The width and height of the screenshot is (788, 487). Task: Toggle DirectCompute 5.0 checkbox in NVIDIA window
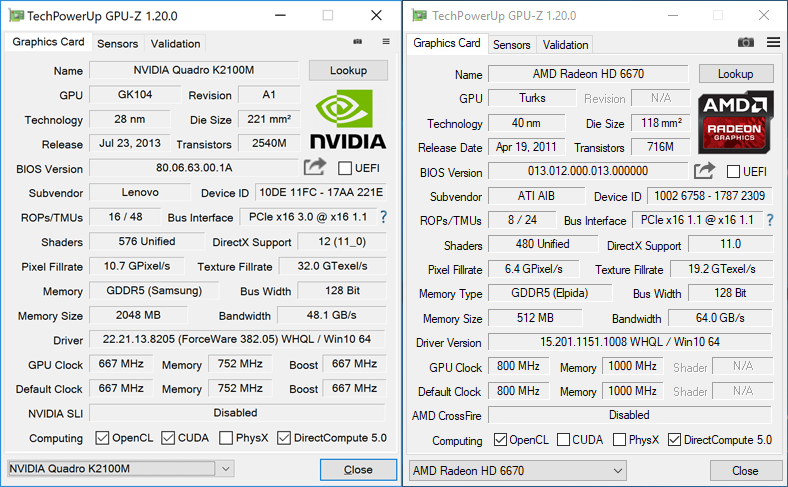[283, 438]
